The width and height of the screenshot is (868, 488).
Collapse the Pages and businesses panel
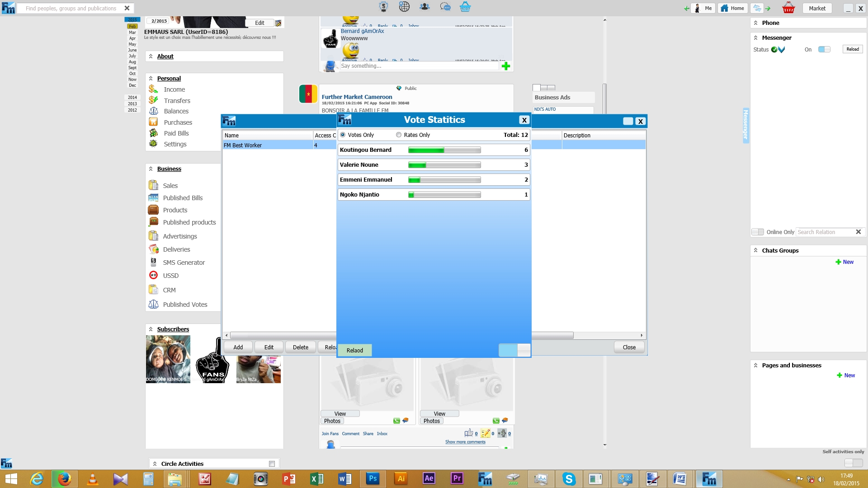(x=755, y=365)
